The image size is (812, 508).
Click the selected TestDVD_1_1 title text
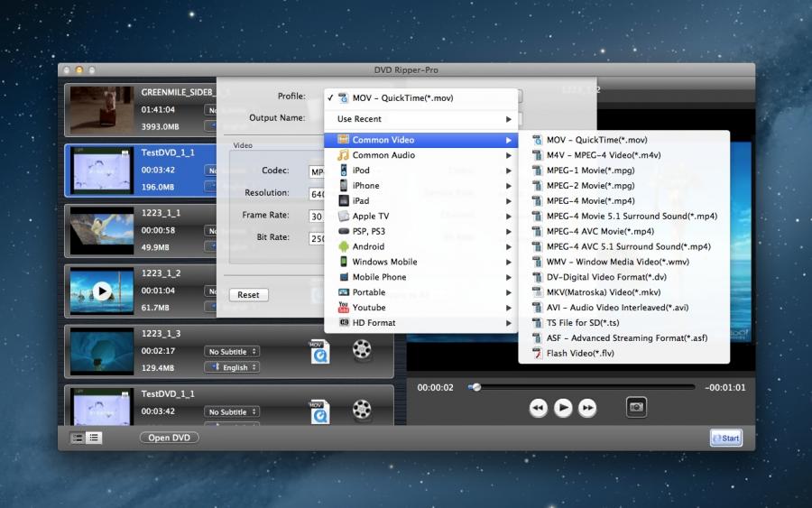[x=168, y=152]
